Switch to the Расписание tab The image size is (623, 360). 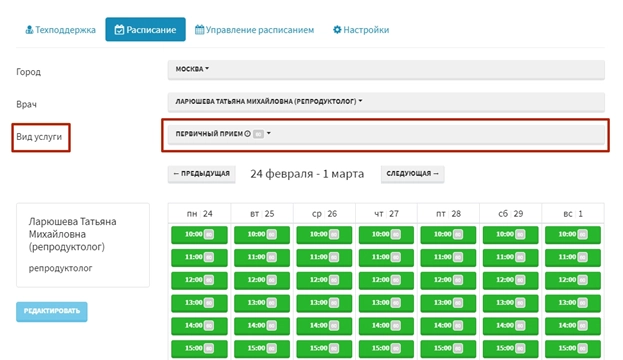tap(145, 29)
